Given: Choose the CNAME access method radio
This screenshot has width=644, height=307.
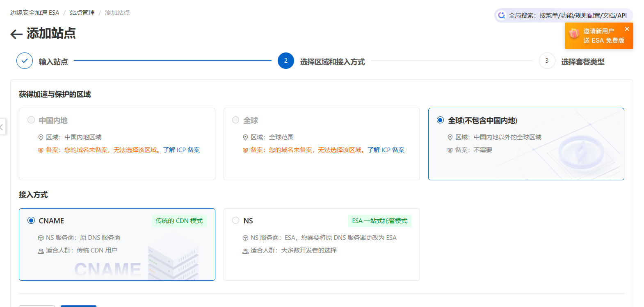Looking at the screenshot, I should tap(31, 221).
